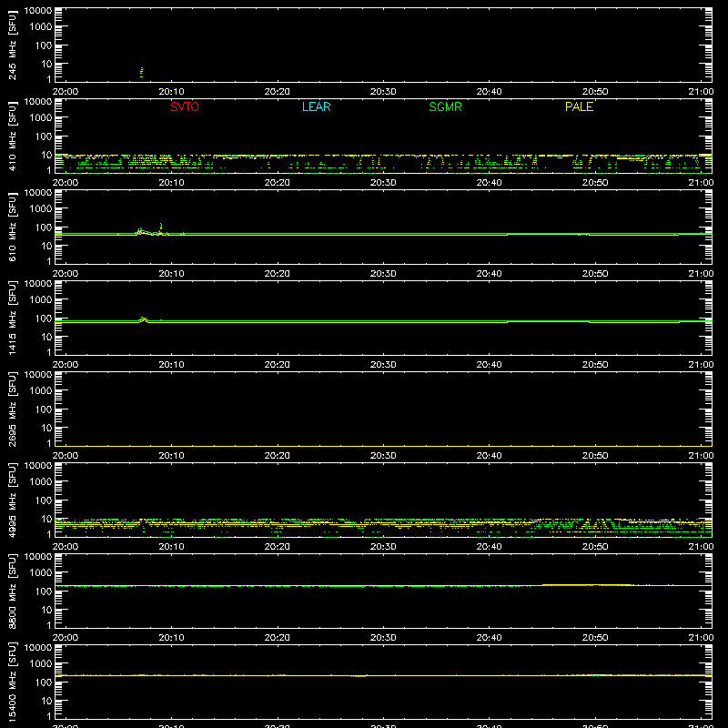Click the 10 tick label of the 1415 MHz panel
728x728 pixels.
click(x=47, y=337)
